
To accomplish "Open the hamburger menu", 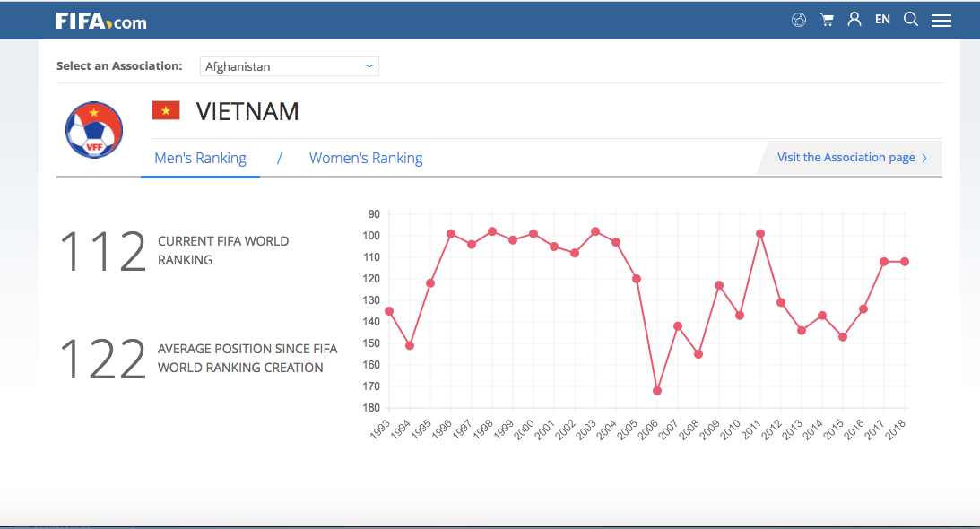I will pos(941,21).
